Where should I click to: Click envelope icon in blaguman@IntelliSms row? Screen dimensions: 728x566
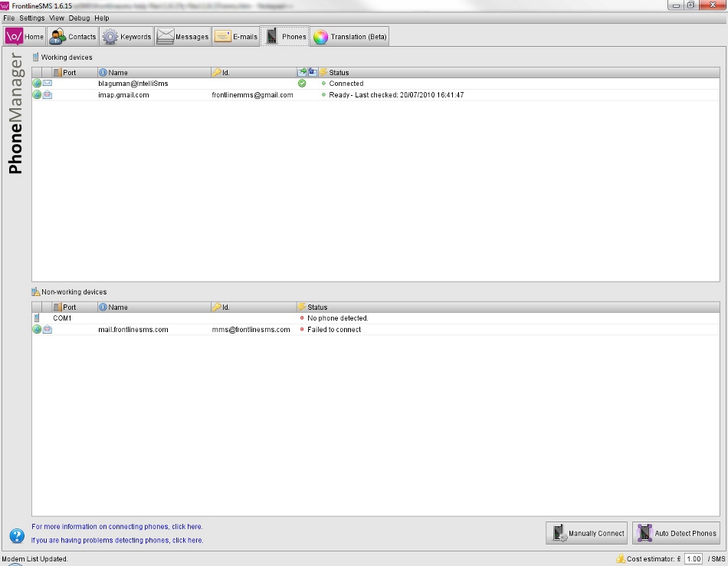48,83
